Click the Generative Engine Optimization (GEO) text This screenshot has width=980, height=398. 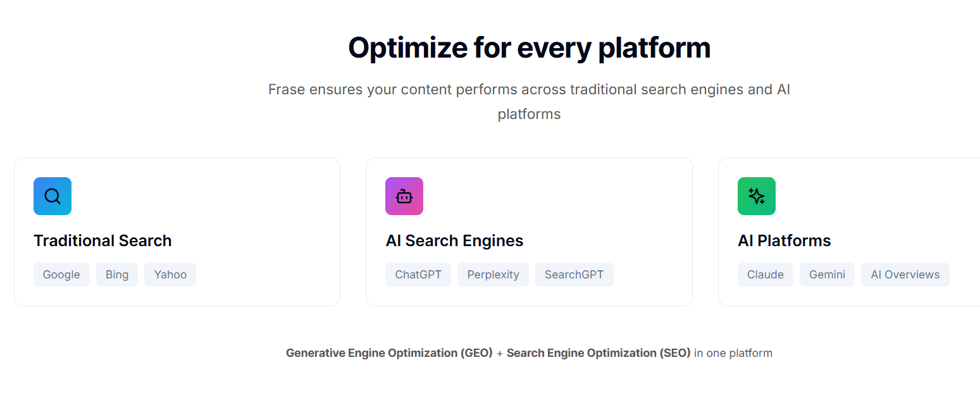coord(389,353)
